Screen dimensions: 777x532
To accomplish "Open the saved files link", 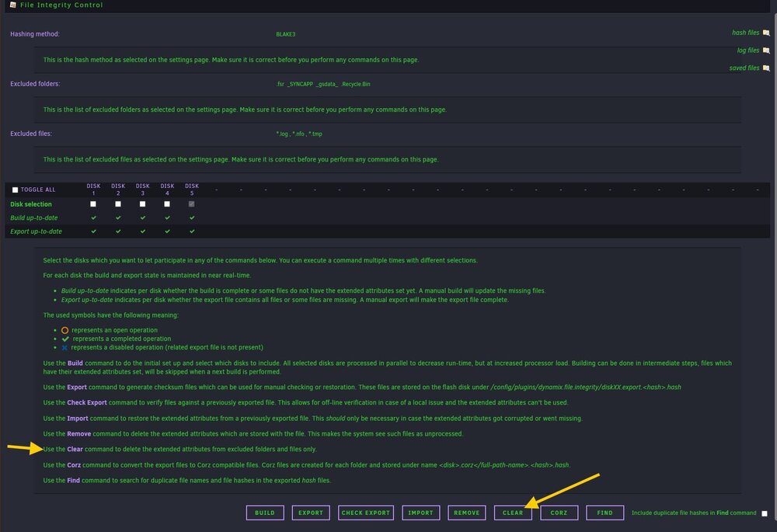I will 744,68.
